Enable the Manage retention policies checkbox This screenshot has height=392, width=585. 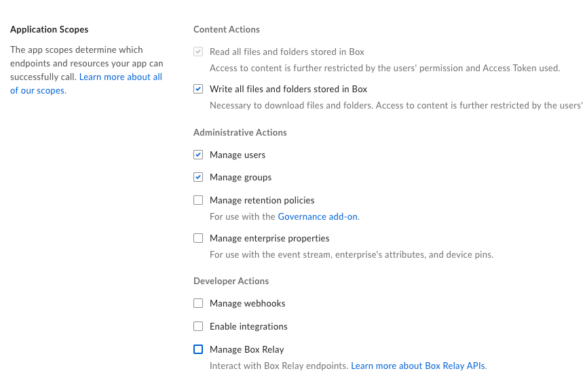[198, 200]
